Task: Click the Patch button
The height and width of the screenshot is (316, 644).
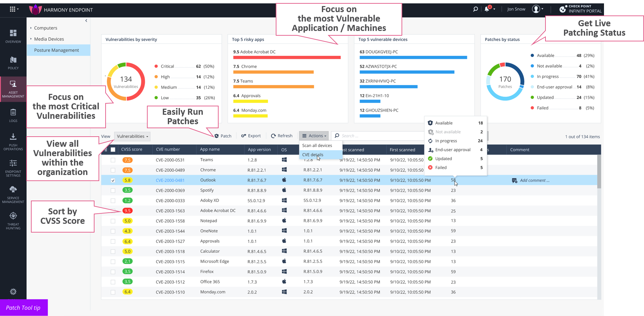Action: click(x=223, y=136)
